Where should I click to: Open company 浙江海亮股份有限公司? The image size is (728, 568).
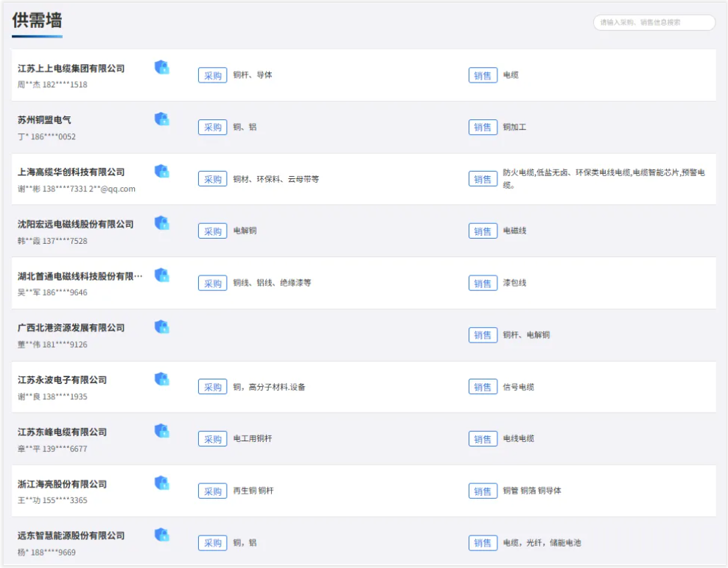62,484
